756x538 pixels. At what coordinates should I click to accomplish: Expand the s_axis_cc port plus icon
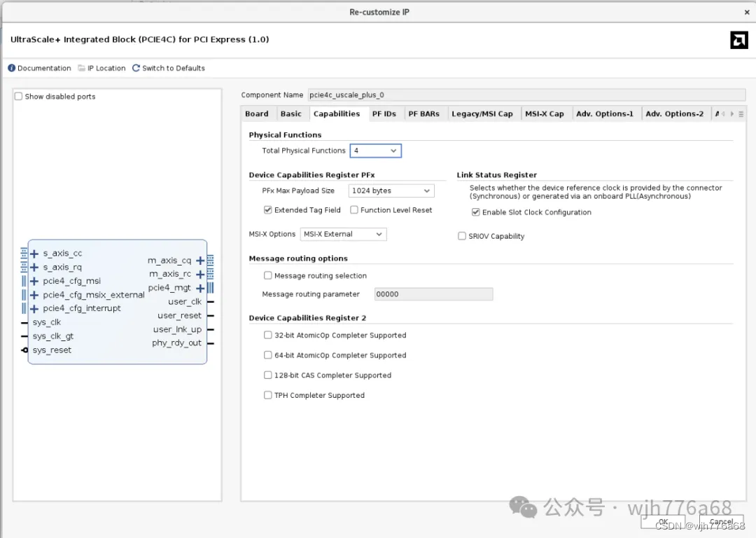[34, 254]
